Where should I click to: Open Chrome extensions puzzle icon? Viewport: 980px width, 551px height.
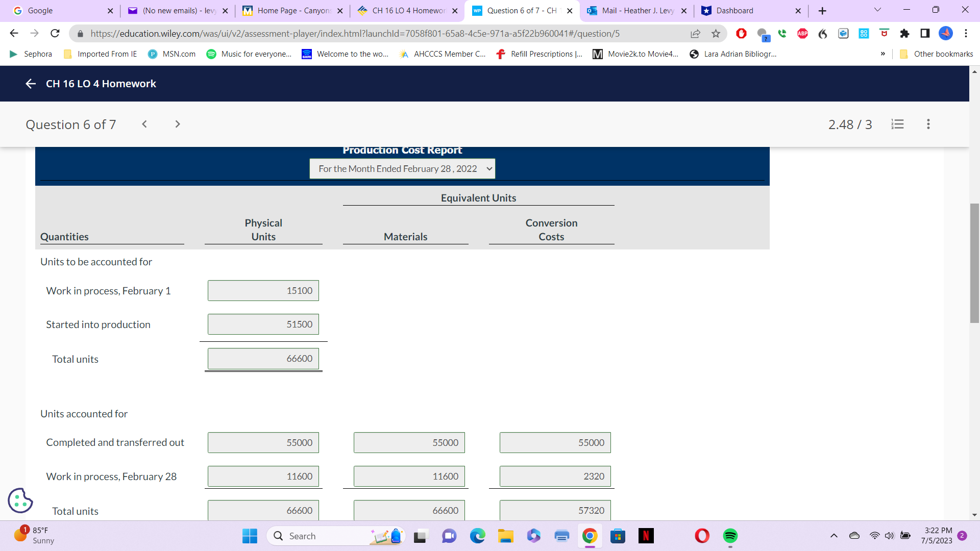(x=904, y=34)
